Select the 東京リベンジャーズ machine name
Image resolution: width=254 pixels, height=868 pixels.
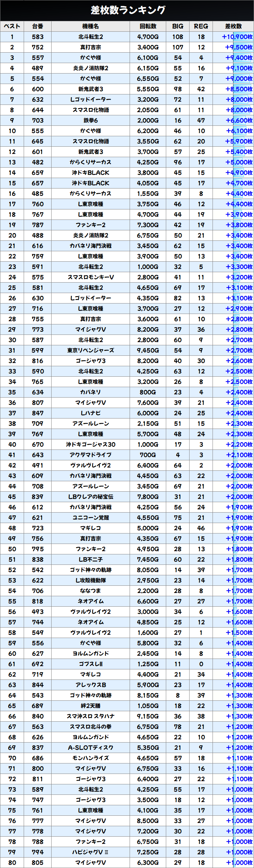point(91,350)
